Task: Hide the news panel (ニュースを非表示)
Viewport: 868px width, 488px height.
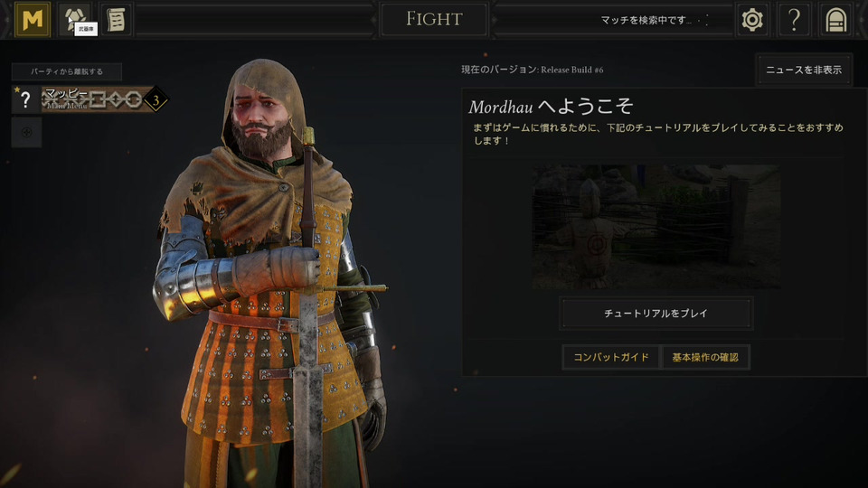Action: coord(804,70)
